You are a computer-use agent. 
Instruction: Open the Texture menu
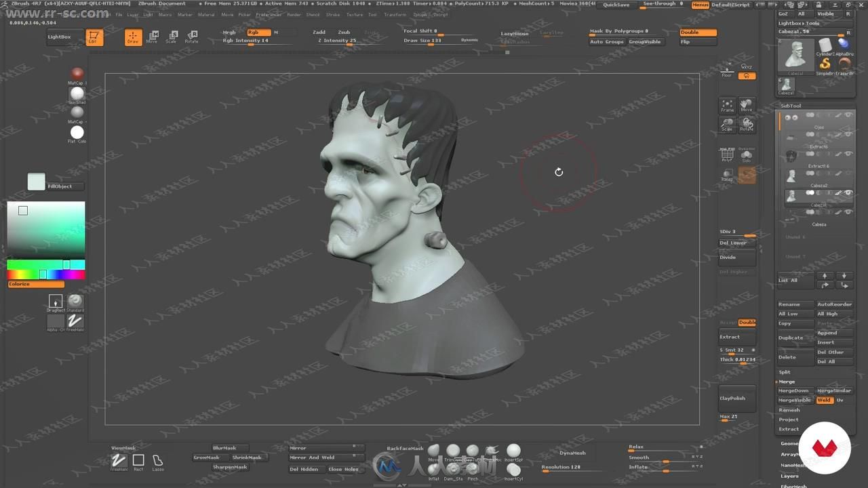354,14
